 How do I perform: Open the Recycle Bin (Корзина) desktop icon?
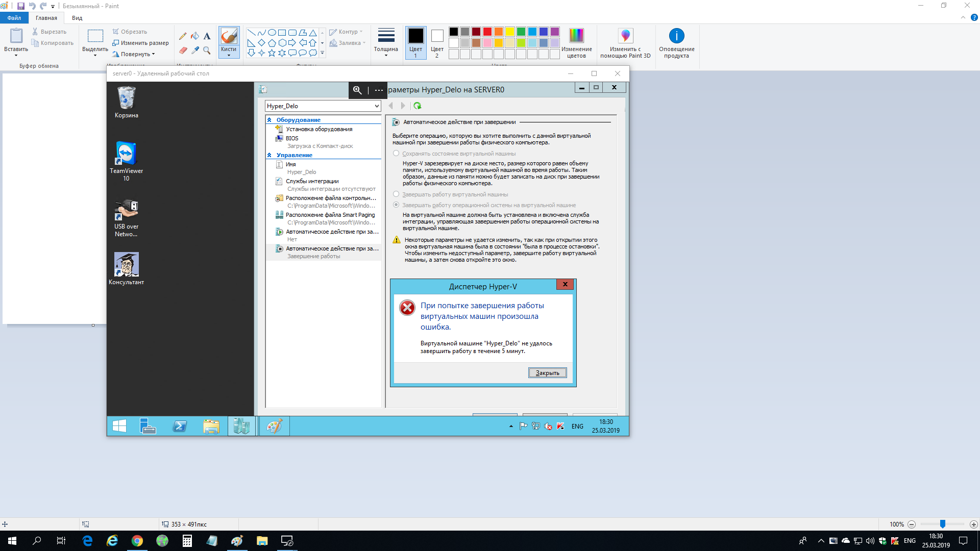pos(126,102)
